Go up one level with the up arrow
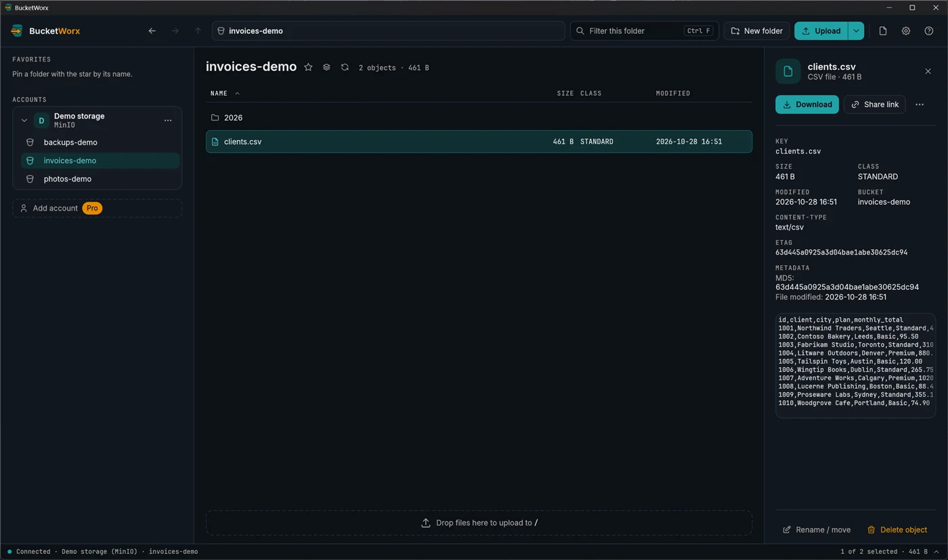948x560 pixels. click(198, 30)
